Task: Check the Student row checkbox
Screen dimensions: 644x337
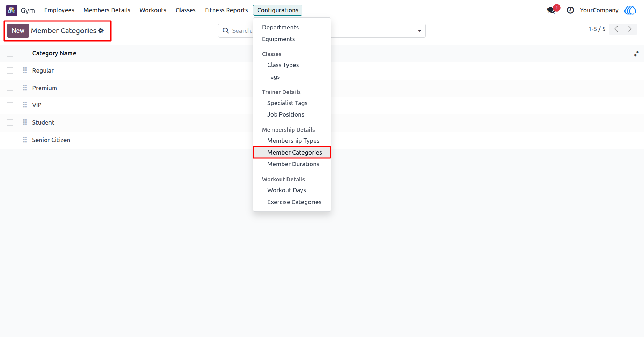Action: click(x=10, y=122)
